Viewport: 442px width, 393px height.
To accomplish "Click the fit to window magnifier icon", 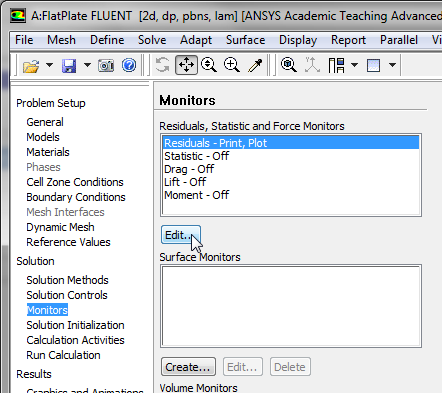I will point(289,65).
